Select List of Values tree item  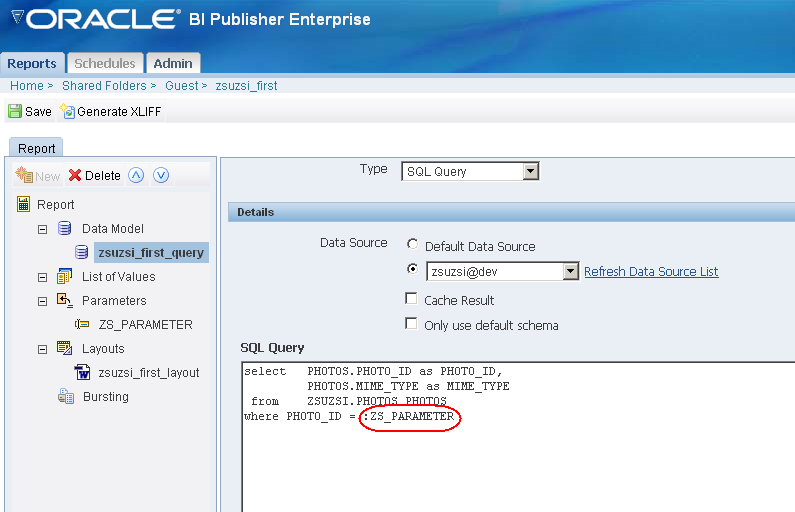119,277
